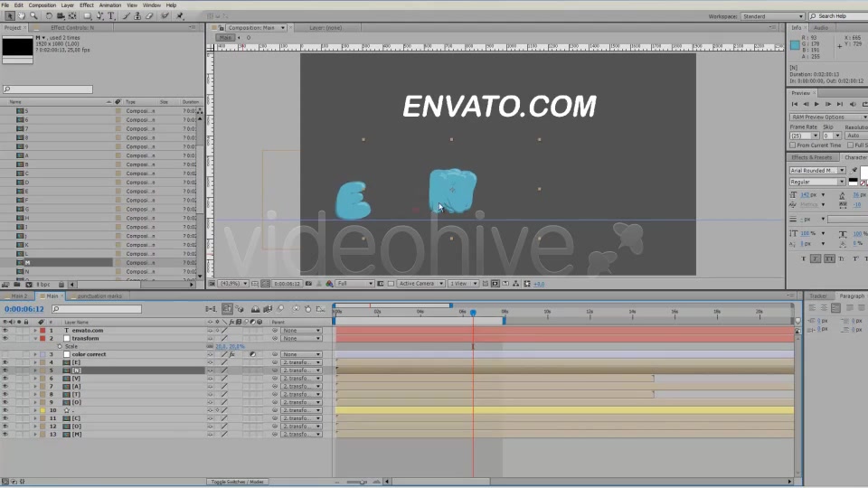This screenshot has height=488, width=868.
Task: Select the Puppet Pin tool
Action: pyautogui.click(x=179, y=16)
